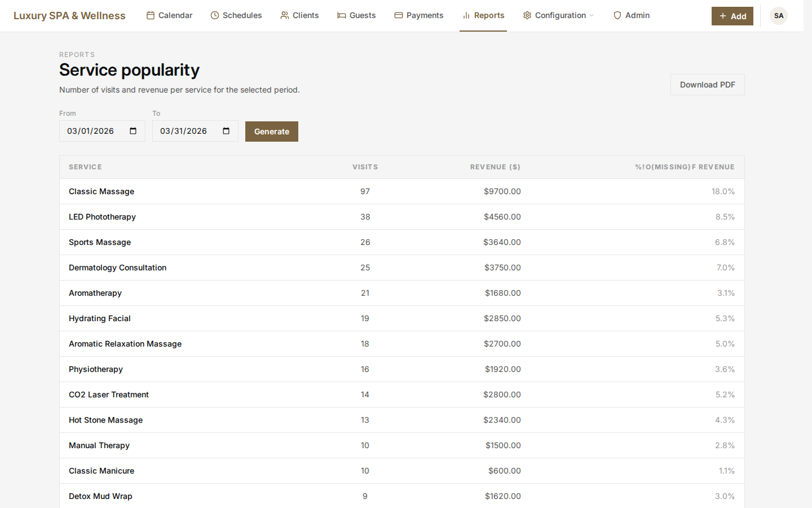Click the From date input field
Image resolution: width=812 pixels, height=508 pixels.
pos(96,130)
